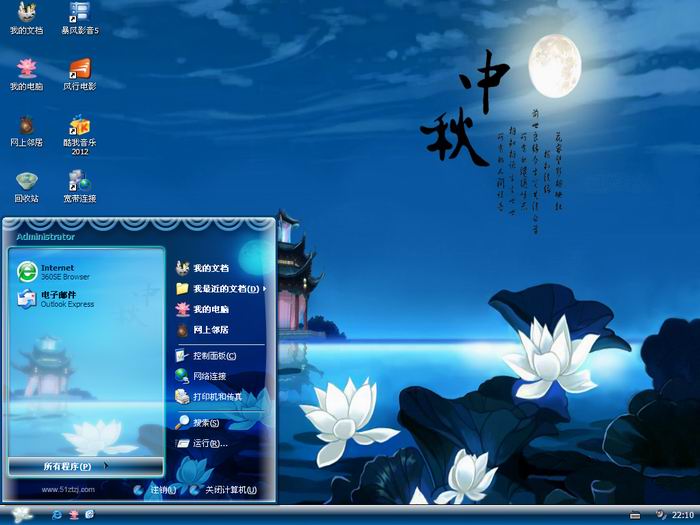700x525 pixels.
Task: Open 打印机和传真 menu entry
Action: pos(216,397)
